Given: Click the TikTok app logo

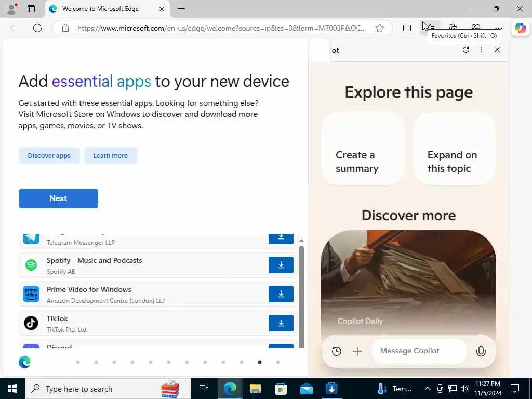Looking at the screenshot, I should pyautogui.click(x=31, y=323).
